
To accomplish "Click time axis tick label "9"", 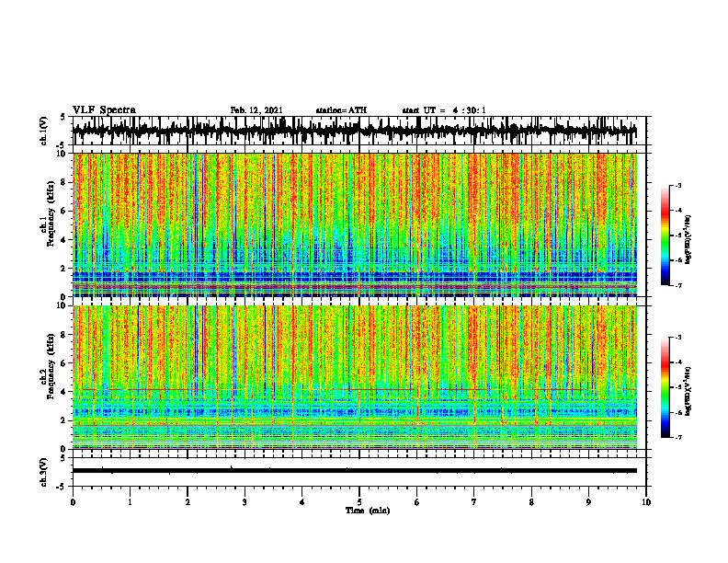I will [588, 502].
